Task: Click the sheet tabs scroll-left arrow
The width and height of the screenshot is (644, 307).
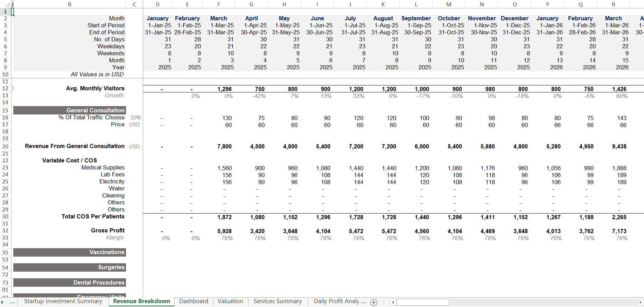Action: pos(2,302)
